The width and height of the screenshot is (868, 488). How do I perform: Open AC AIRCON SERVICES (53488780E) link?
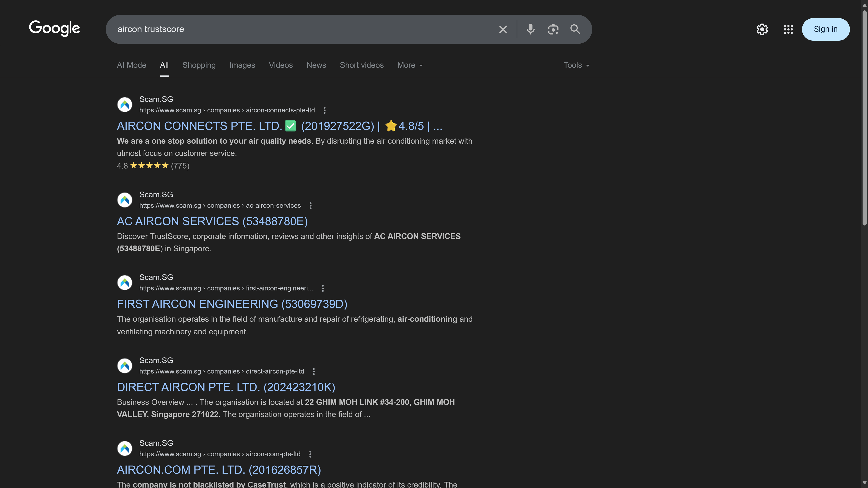coord(212,221)
